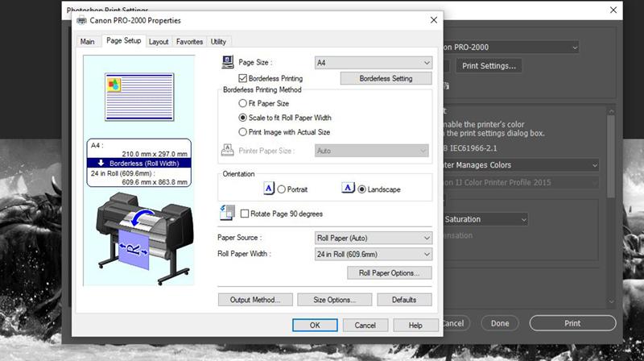Switch to the Layout tab
644x361 pixels.
click(159, 42)
